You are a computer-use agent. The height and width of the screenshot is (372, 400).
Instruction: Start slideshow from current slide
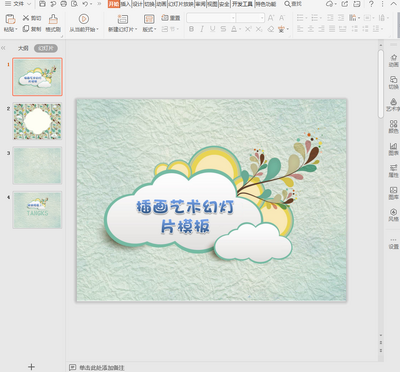pyautogui.click(x=83, y=19)
